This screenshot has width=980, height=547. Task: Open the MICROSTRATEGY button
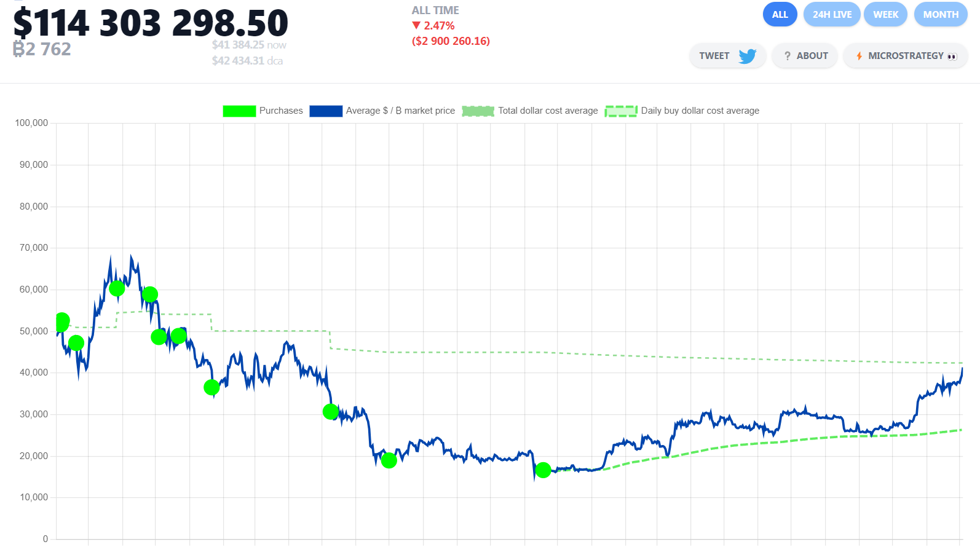click(x=905, y=56)
